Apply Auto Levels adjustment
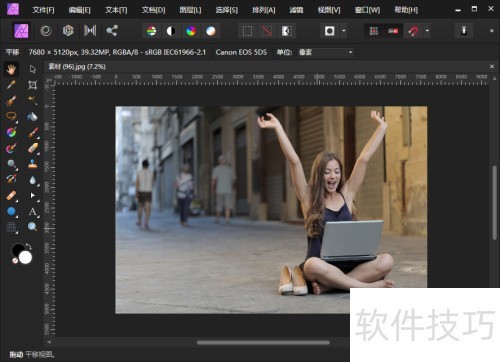 click(x=151, y=31)
